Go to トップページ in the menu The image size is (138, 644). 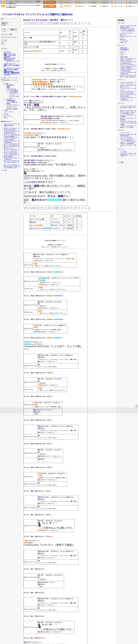[7, 51]
